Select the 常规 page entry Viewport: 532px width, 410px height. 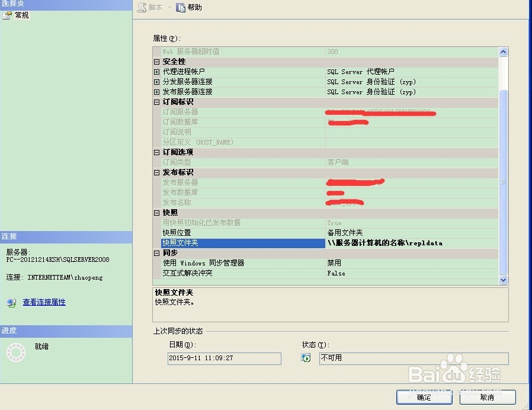tap(22, 15)
